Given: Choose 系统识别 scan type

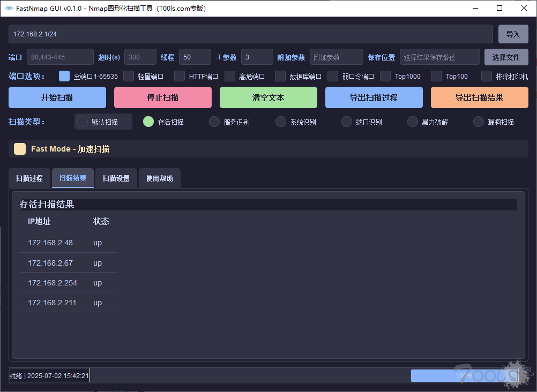Looking at the screenshot, I should tap(281, 122).
